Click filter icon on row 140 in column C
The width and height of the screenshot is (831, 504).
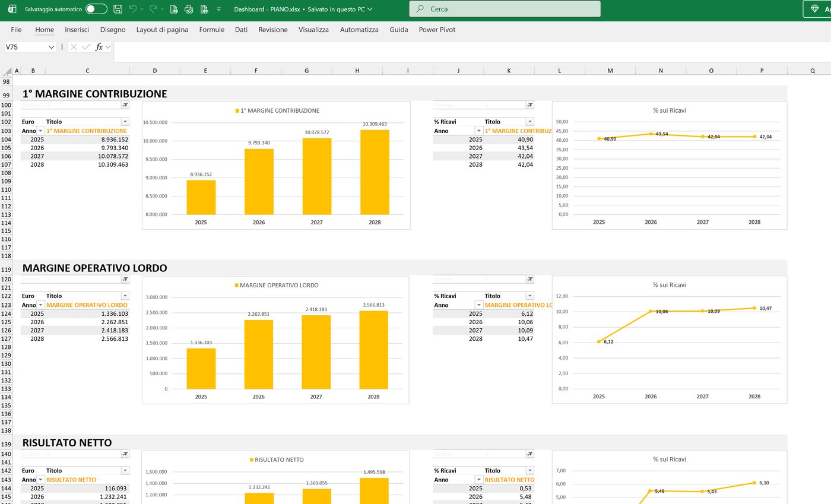coord(125,454)
